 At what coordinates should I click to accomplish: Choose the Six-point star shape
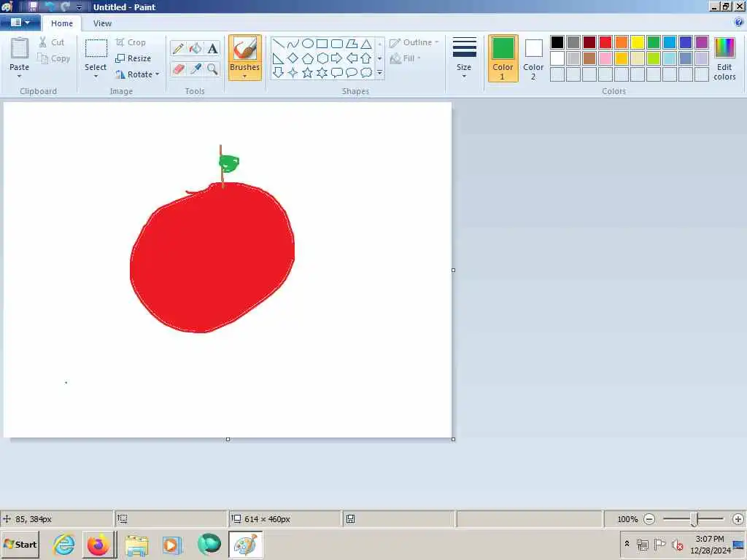click(322, 72)
